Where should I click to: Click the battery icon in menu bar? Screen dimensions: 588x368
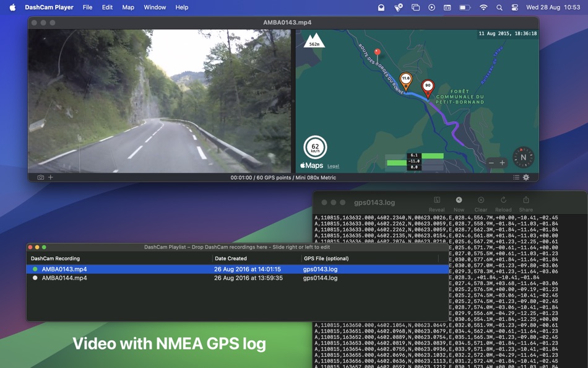tap(465, 7)
